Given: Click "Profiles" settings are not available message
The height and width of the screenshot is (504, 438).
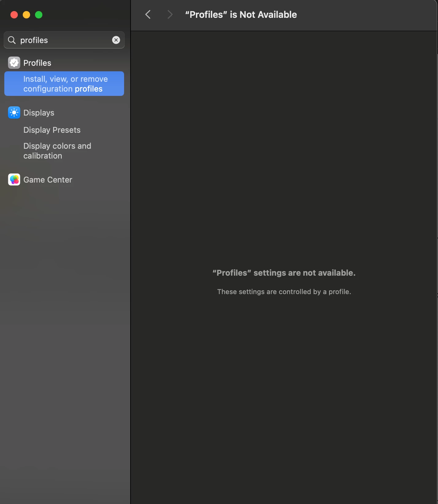Looking at the screenshot, I should coord(284,273).
